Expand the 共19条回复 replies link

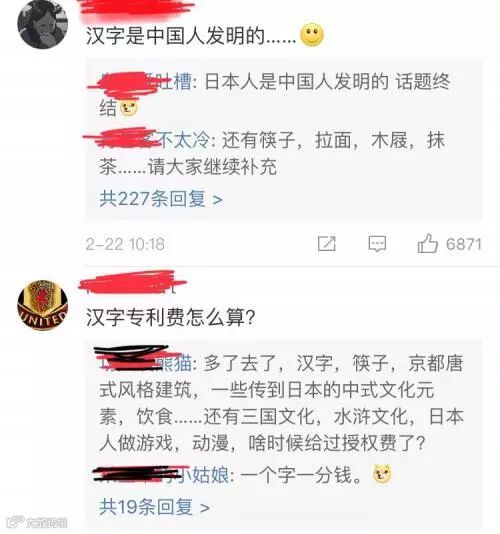(x=154, y=507)
